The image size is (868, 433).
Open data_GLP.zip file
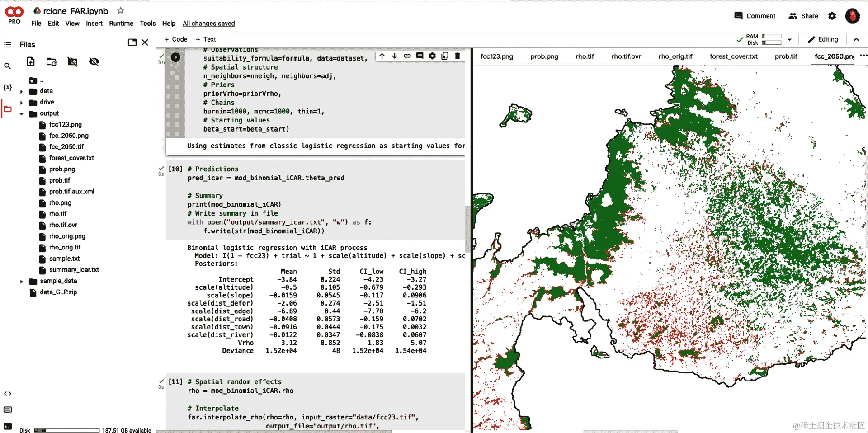pyautogui.click(x=58, y=292)
